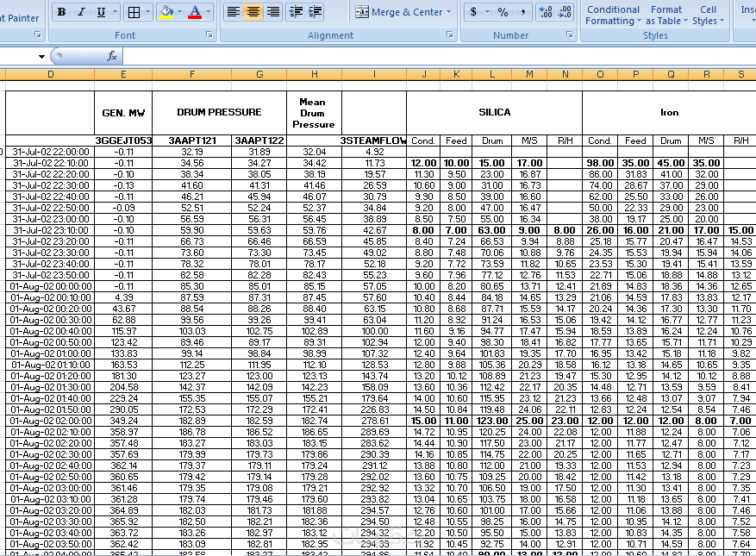The height and width of the screenshot is (556, 756).
Task: Select iron Cond. value 98.00
Action: pyautogui.click(x=600, y=163)
